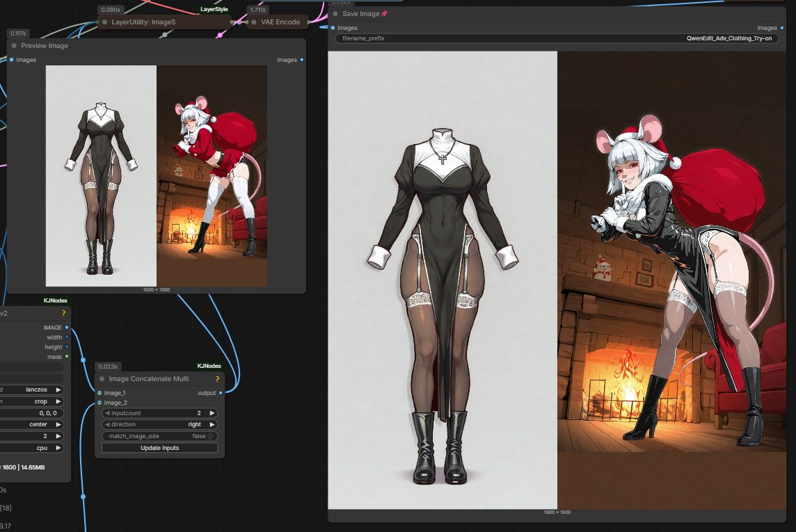The image size is (796, 532).
Task: Edit the filename_prefix field in Save Image
Action: (x=557, y=38)
